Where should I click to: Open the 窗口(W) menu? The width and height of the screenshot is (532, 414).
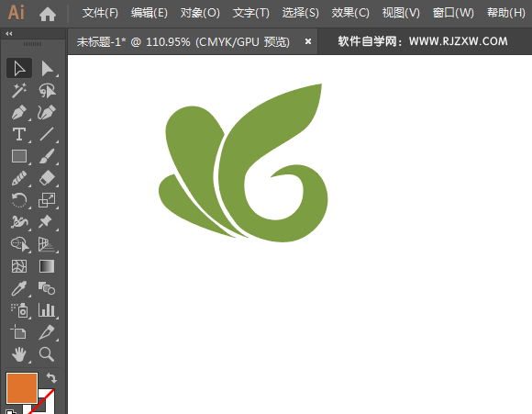click(453, 13)
